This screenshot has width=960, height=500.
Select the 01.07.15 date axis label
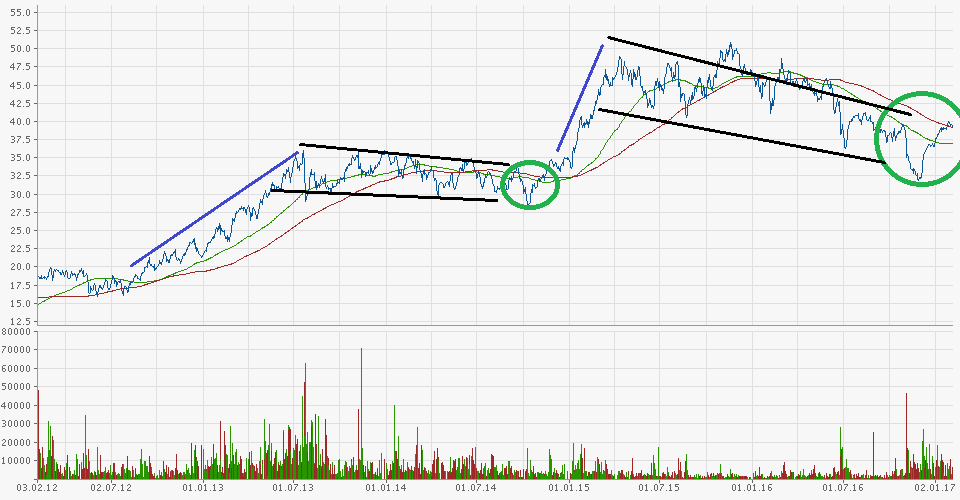point(659,488)
